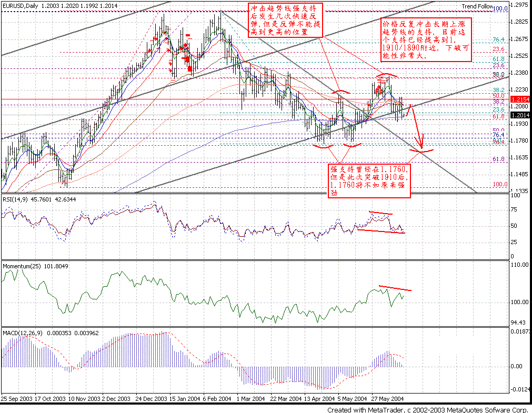Click the black 1.2014 current price tag

(x=520, y=115)
